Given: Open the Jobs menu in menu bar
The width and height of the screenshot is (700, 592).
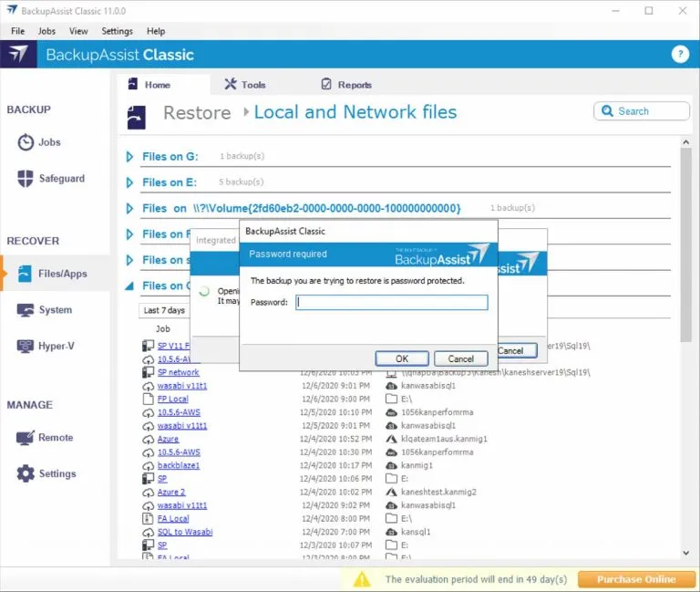Looking at the screenshot, I should (x=46, y=31).
